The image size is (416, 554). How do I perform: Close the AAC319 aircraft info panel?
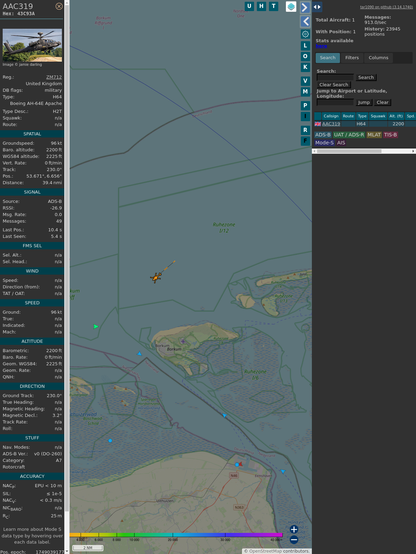pyautogui.click(x=59, y=6)
